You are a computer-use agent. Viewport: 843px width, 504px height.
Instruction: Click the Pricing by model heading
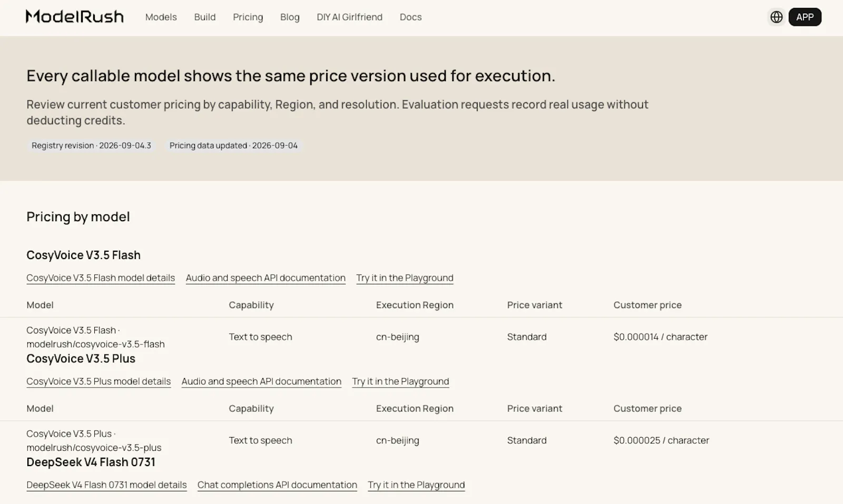pos(78,216)
